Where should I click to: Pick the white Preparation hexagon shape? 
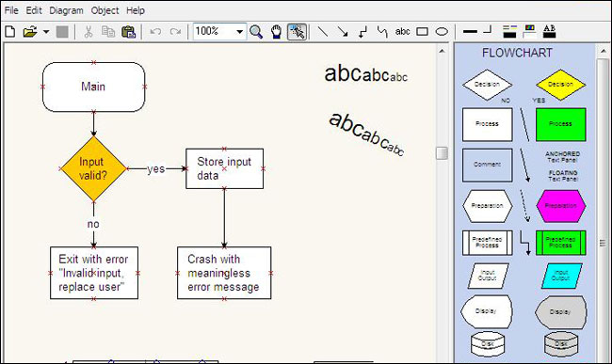coord(487,206)
